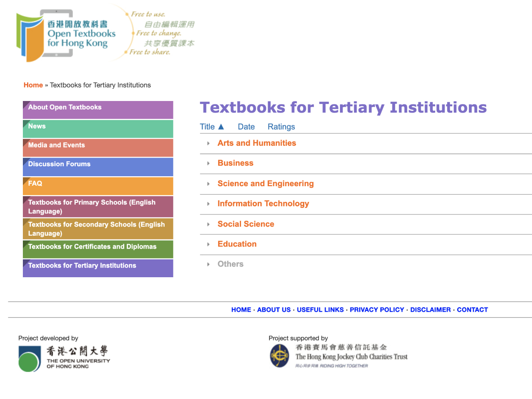
Task: Click the Hong Kong Jockey Club Charities Trust logo
Action: coord(339,356)
